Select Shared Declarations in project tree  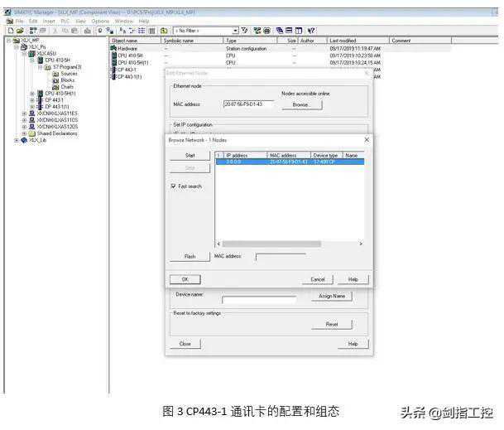tap(56, 133)
